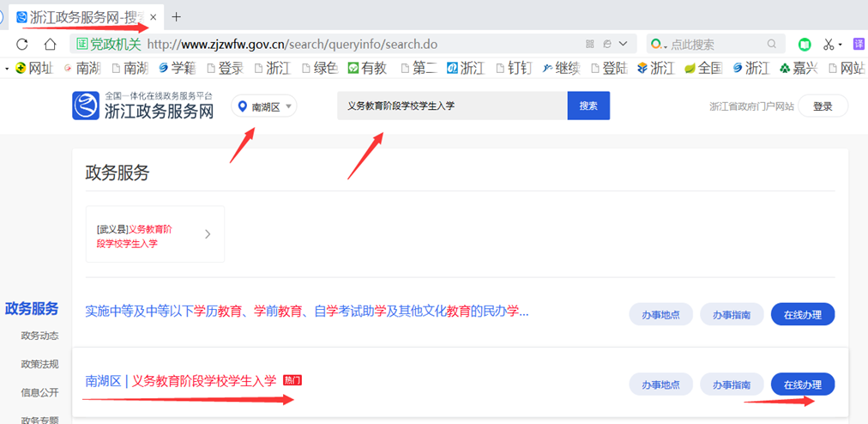
Task: Click the purple translate extension icon
Action: tap(859, 44)
